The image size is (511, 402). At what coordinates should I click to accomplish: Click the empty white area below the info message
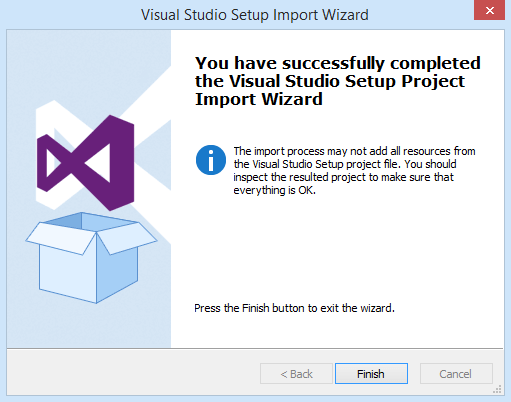tap(337, 247)
